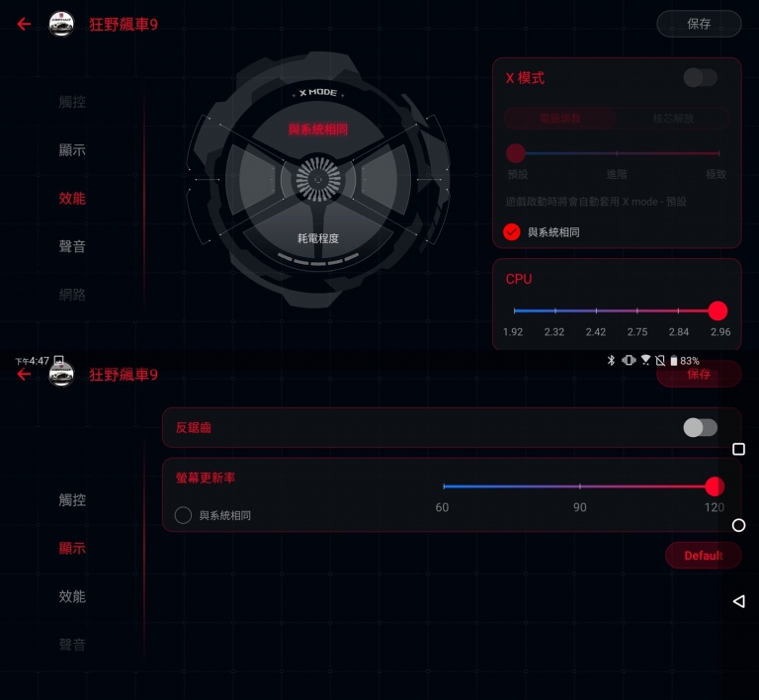Tap the Android back triangle button
Screen dimensions: 759x700
click(x=738, y=601)
